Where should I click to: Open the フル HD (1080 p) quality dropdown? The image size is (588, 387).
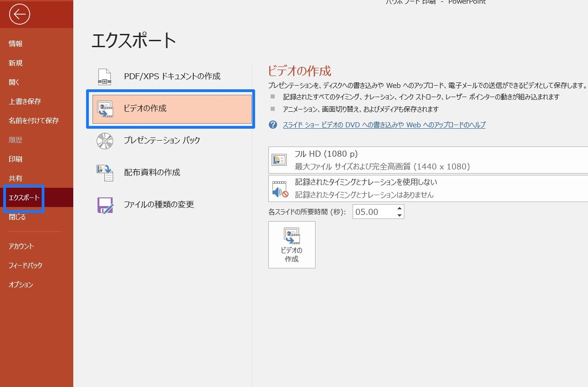coord(428,160)
